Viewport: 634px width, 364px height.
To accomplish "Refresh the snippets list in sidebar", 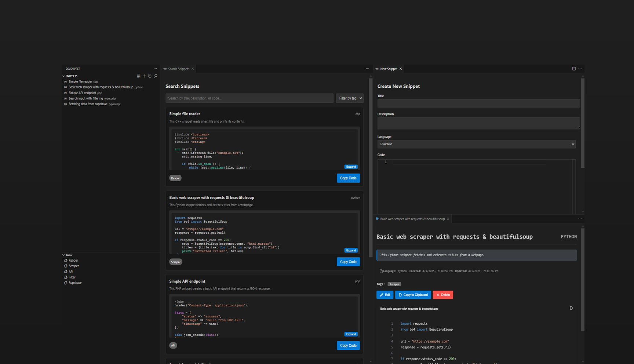I will 150,76.
